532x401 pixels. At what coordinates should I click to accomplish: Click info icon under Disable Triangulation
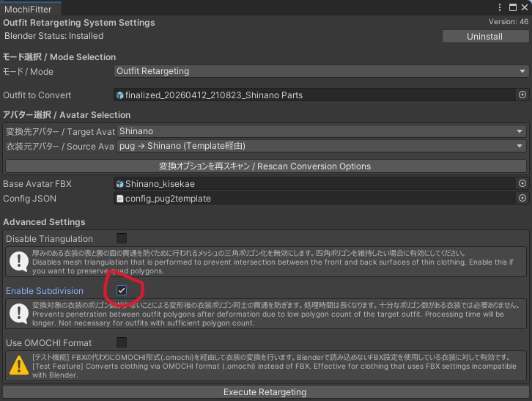pos(18,262)
